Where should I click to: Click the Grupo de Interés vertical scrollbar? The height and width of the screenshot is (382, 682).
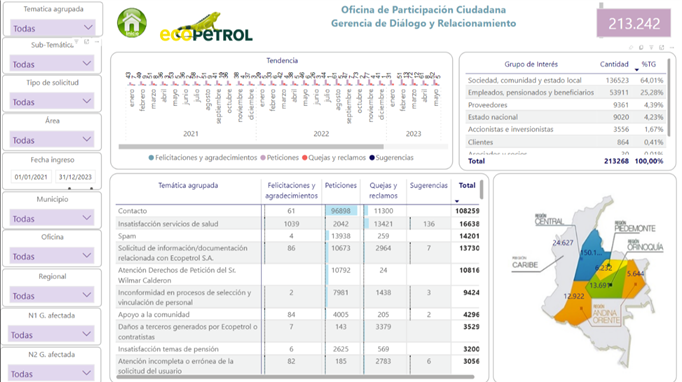(669, 98)
